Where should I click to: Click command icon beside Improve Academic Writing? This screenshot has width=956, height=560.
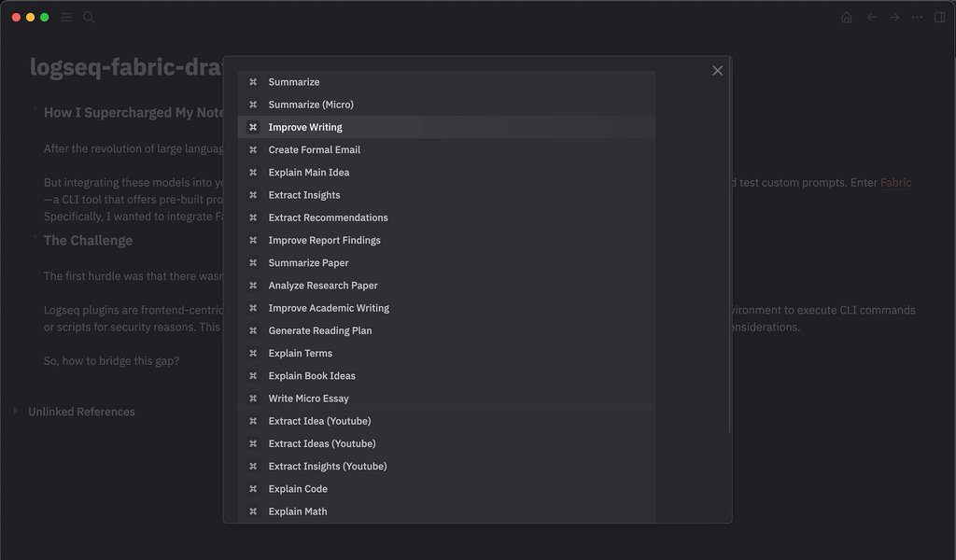click(253, 308)
